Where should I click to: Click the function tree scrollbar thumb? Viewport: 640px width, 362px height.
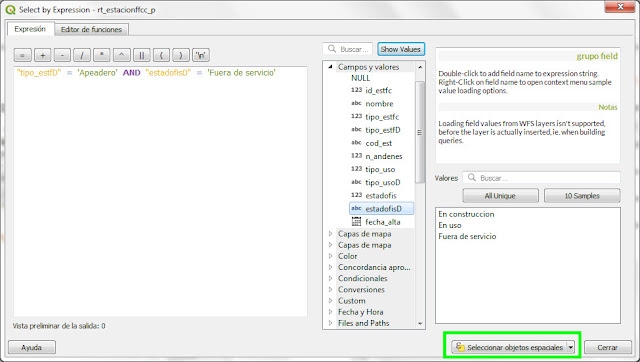(x=420, y=132)
